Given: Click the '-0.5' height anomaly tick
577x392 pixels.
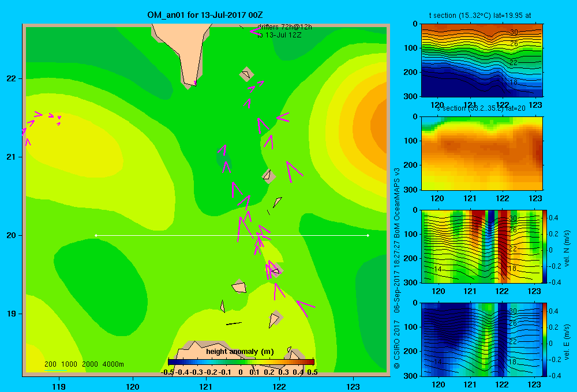Looking at the screenshot, I should pyautogui.click(x=167, y=372).
